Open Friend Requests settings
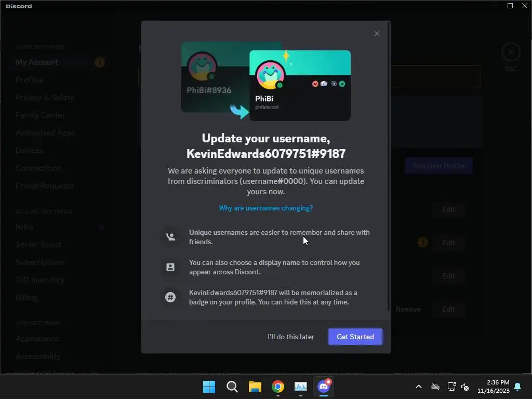532x399 pixels. coord(45,185)
